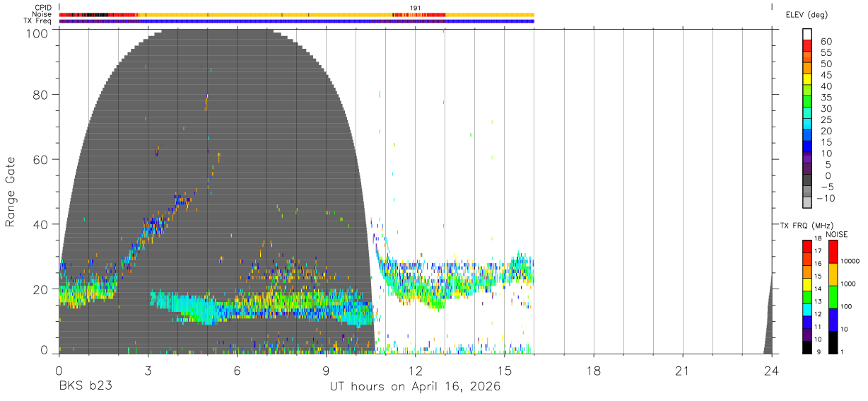Pick the yellow segment of NOISE colorbar

point(833,274)
